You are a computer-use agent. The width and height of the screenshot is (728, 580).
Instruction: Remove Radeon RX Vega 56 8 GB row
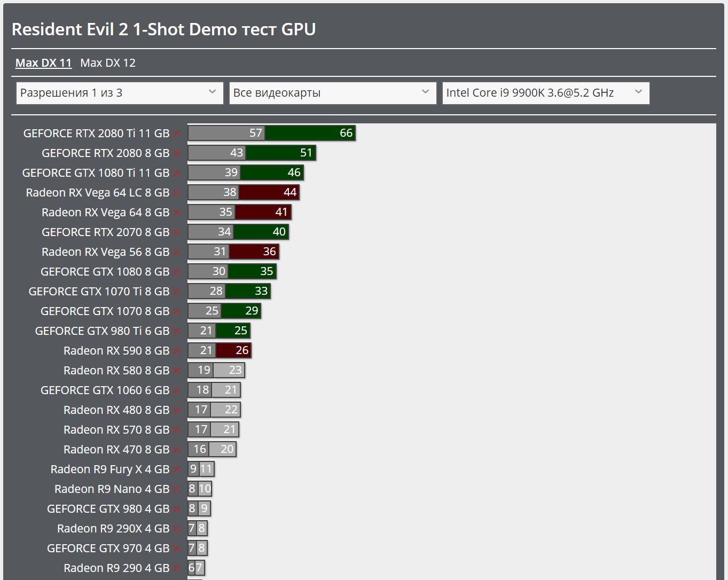[177, 253]
